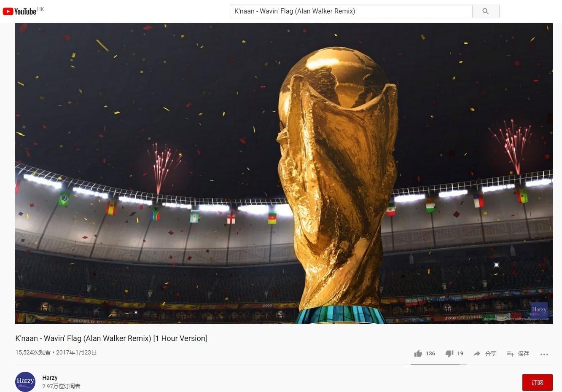Click the share arrow icon

(x=477, y=354)
